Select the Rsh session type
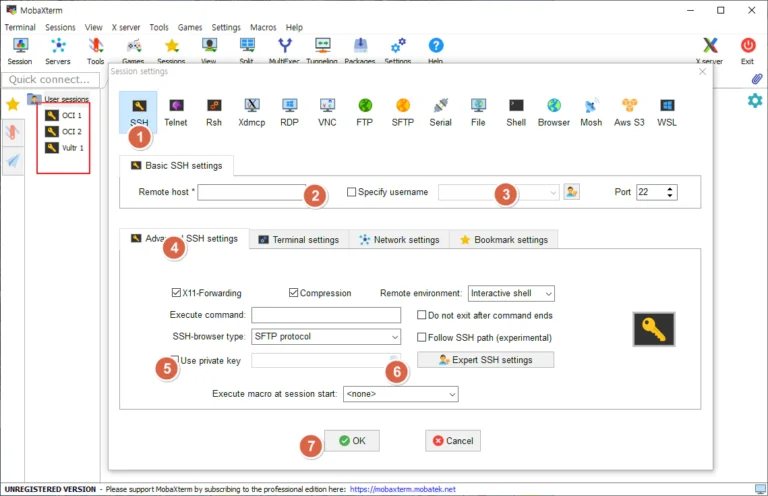The image size is (768, 496). 214,112
